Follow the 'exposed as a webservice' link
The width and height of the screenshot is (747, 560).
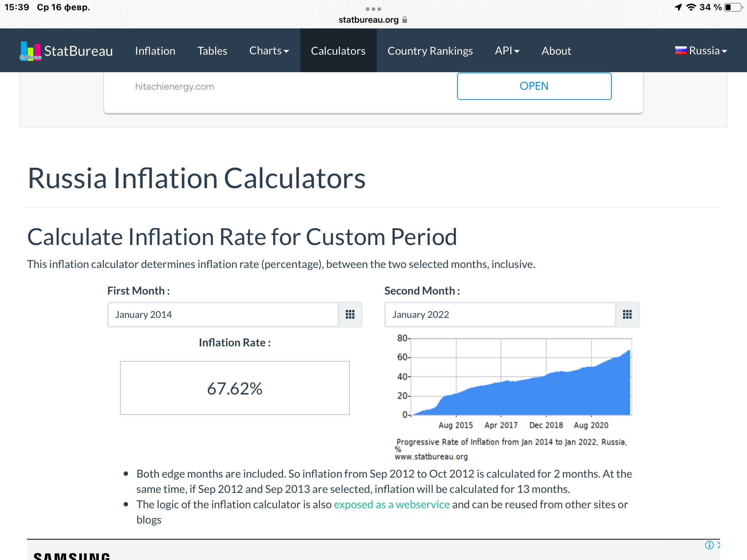[x=392, y=504]
